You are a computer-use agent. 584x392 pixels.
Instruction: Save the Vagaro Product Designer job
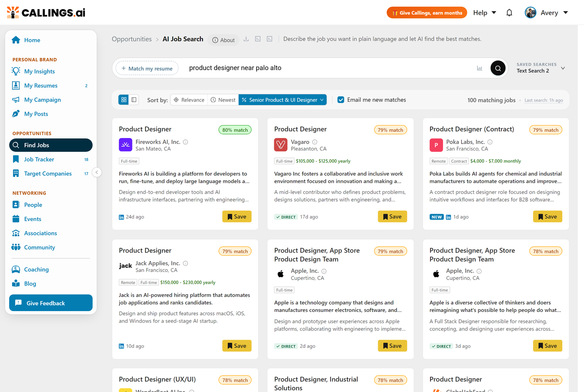coord(392,217)
